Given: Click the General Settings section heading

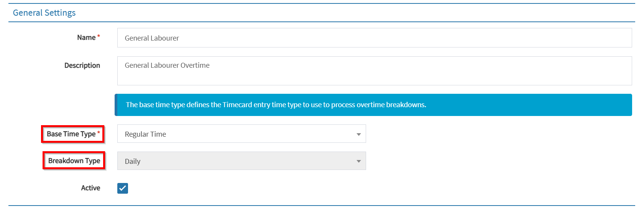Looking at the screenshot, I should click(x=44, y=13).
